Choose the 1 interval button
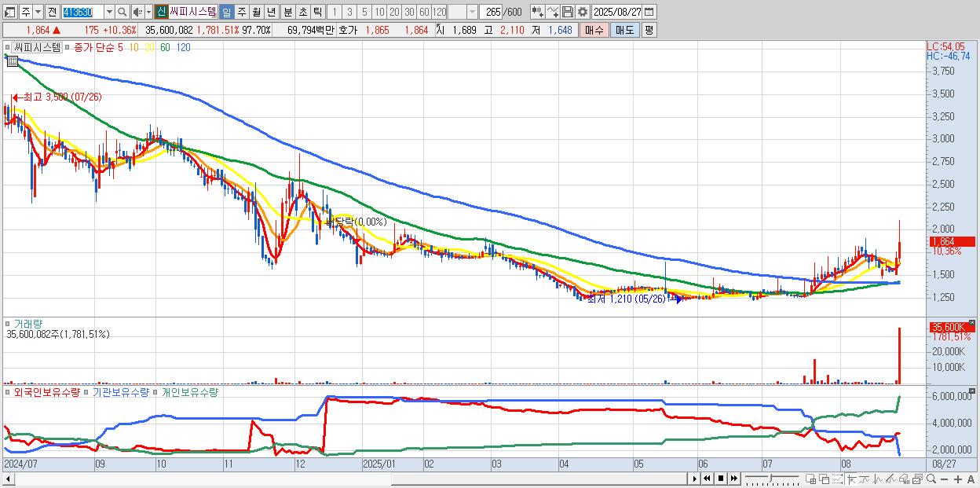Screen dimensions: 980x488 [335, 12]
